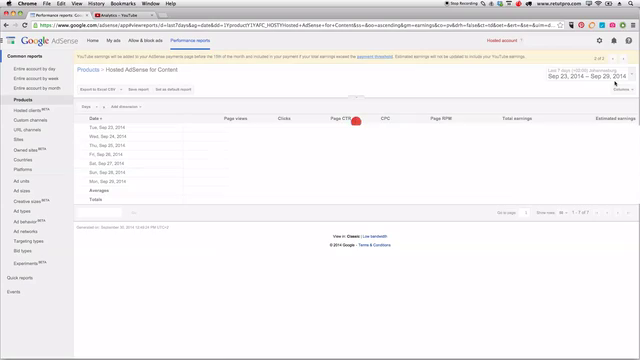The height and width of the screenshot is (360, 640).
Task: Go to previous notification arrow
Action: [x=613, y=59]
